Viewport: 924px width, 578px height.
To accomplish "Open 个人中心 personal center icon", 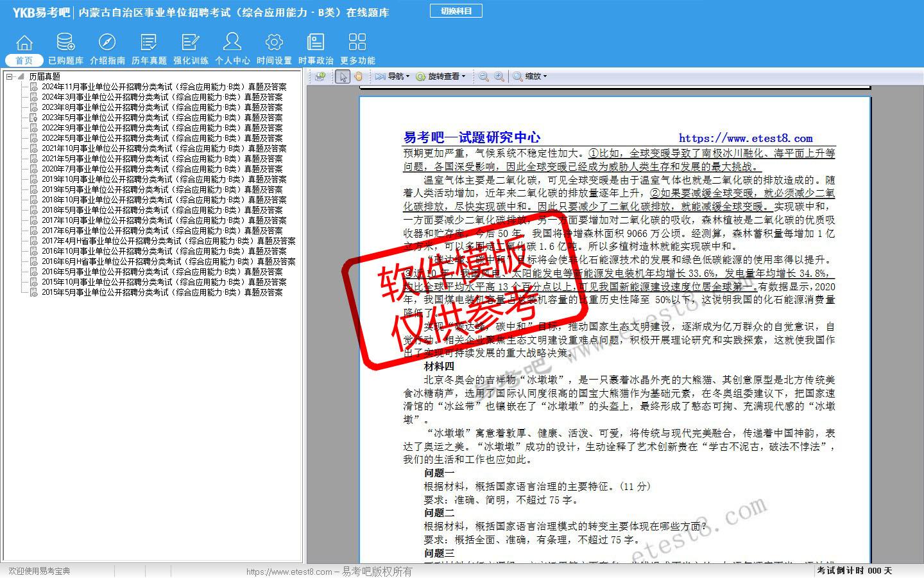I will coord(232,43).
